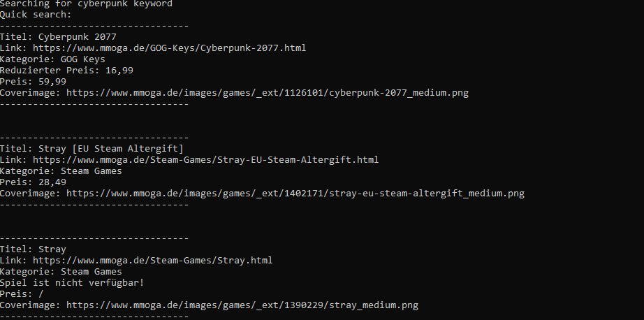Click 'Spiel ist nicht verfügbar!' text
The image size is (644, 320).
pos(72,282)
